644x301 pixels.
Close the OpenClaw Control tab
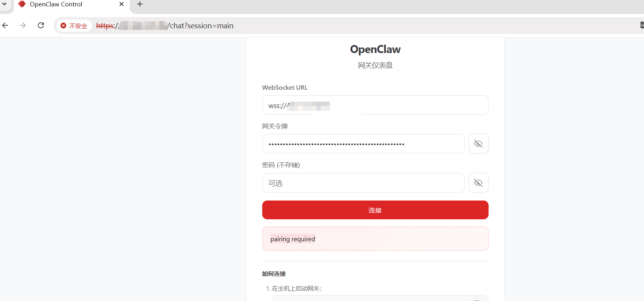point(122,4)
